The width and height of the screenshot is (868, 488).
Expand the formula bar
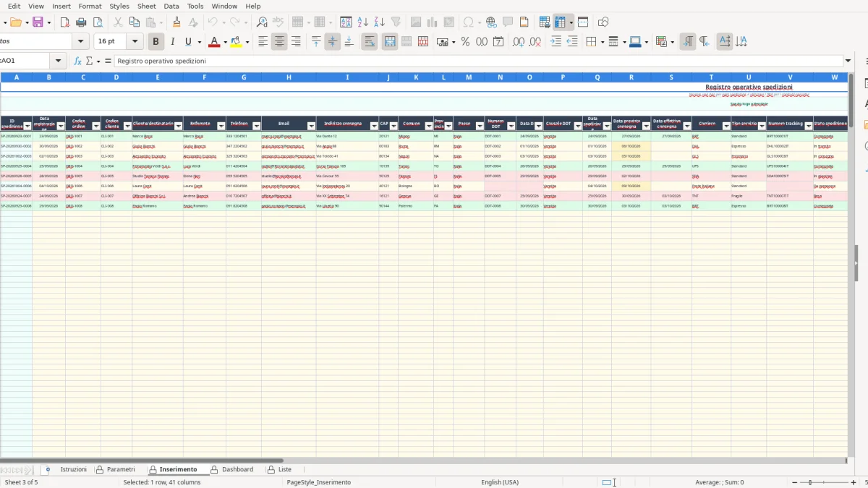[x=848, y=61]
